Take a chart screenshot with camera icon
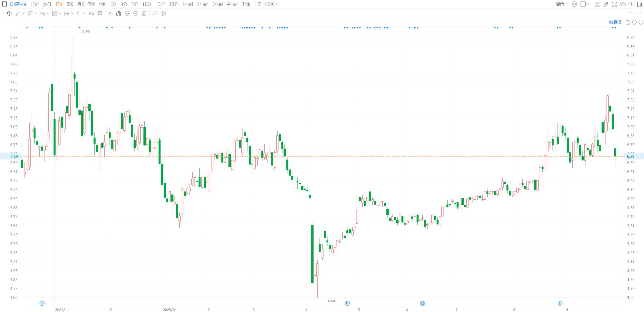 (597, 4)
